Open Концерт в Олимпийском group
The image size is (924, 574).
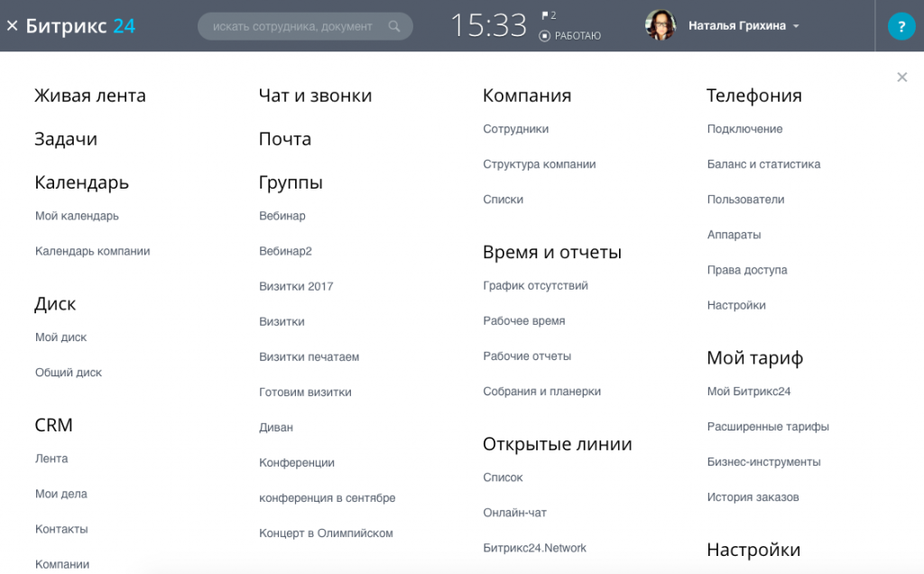326,533
